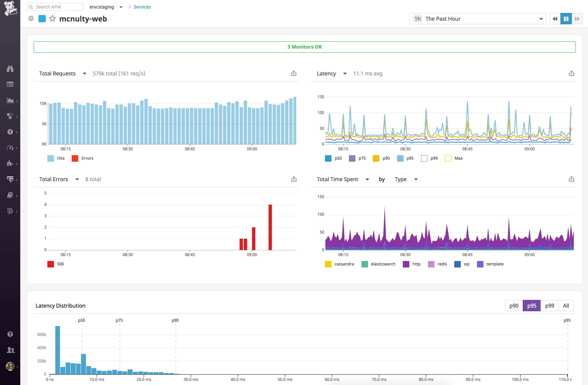Export the Total Requests graph
The width and height of the screenshot is (588, 385).
294,73
